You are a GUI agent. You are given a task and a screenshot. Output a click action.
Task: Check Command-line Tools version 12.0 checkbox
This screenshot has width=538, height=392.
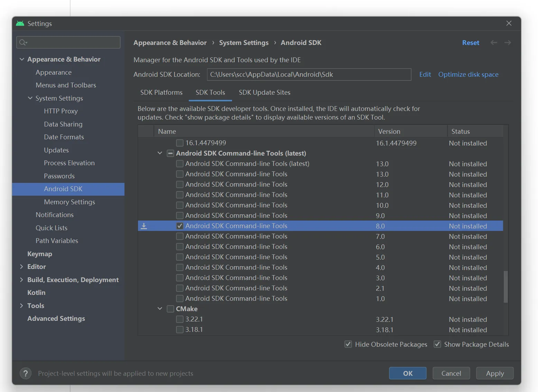click(180, 184)
